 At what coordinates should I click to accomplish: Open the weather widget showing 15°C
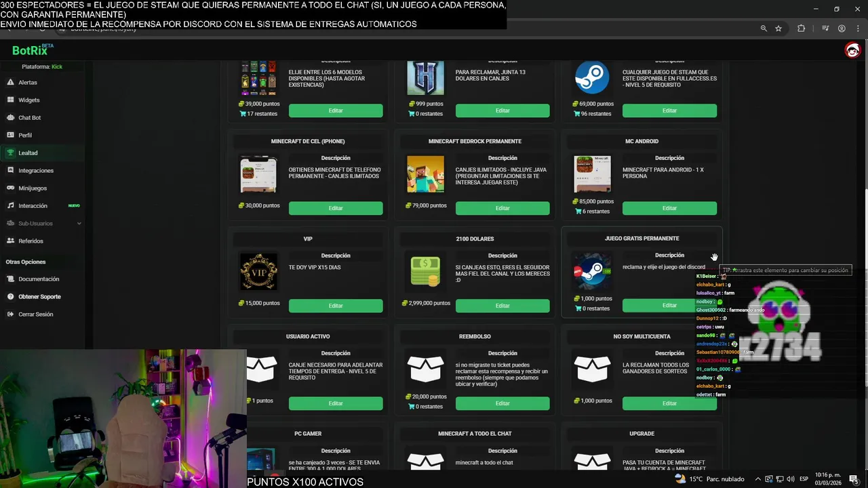tap(709, 479)
